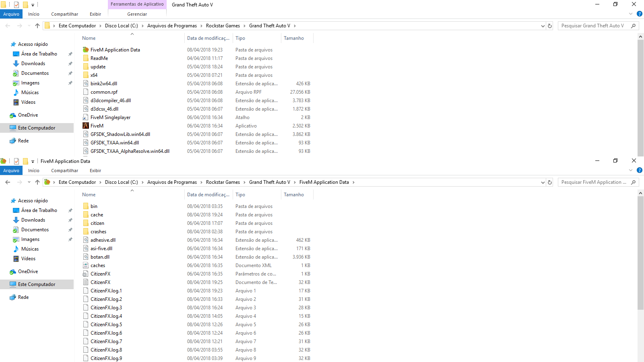
Task: Open the Gerenciar ribbon tab
Action: (137, 14)
